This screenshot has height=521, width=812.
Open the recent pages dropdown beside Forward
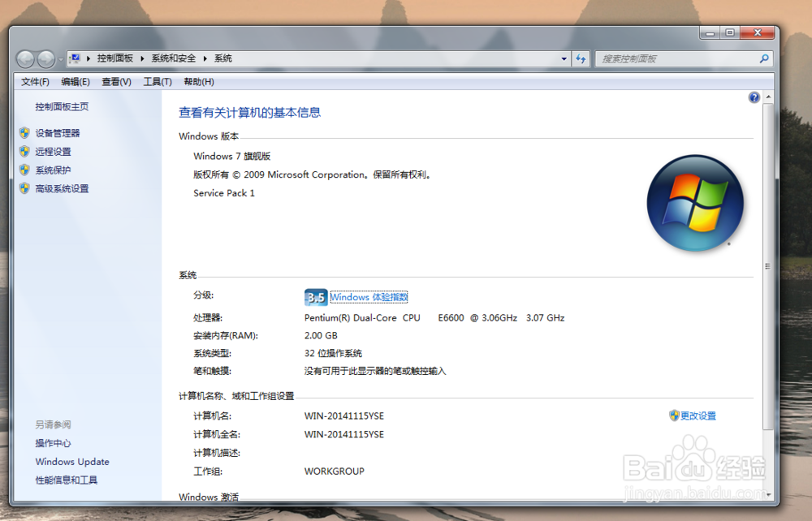point(61,59)
